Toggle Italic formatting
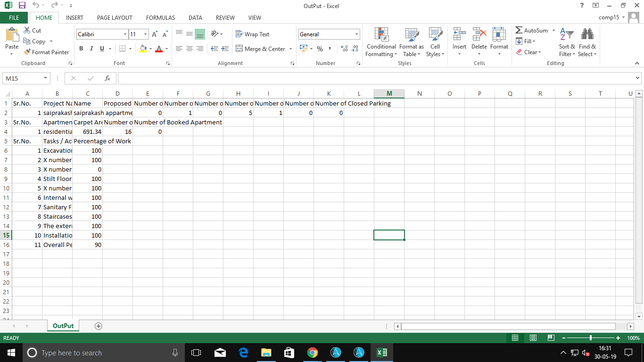Viewport: 644px width, 362px height. (x=91, y=49)
